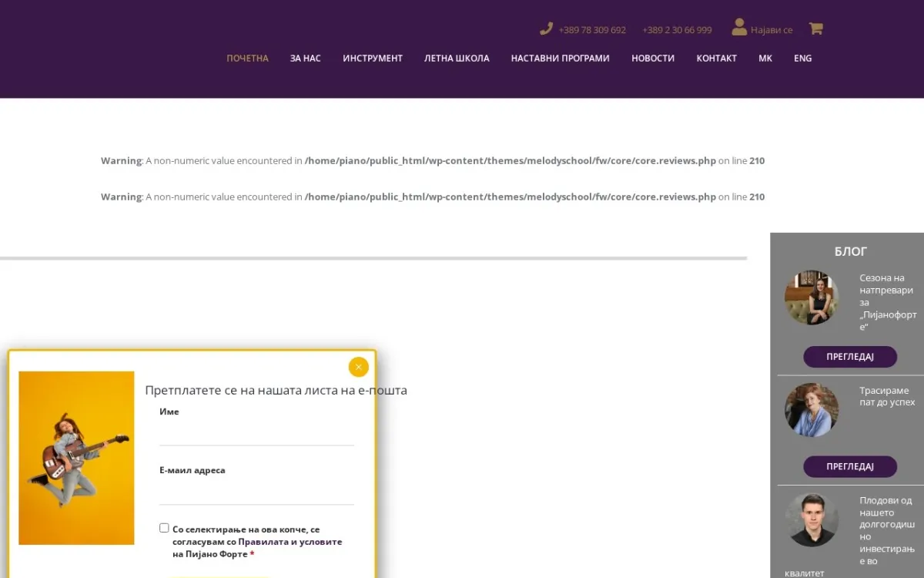Click ПРЕГЛЕДАЈ under Трасираме пат до успех
Image resolution: width=924 pixels, height=578 pixels.
pyautogui.click(x=850, y=466)
